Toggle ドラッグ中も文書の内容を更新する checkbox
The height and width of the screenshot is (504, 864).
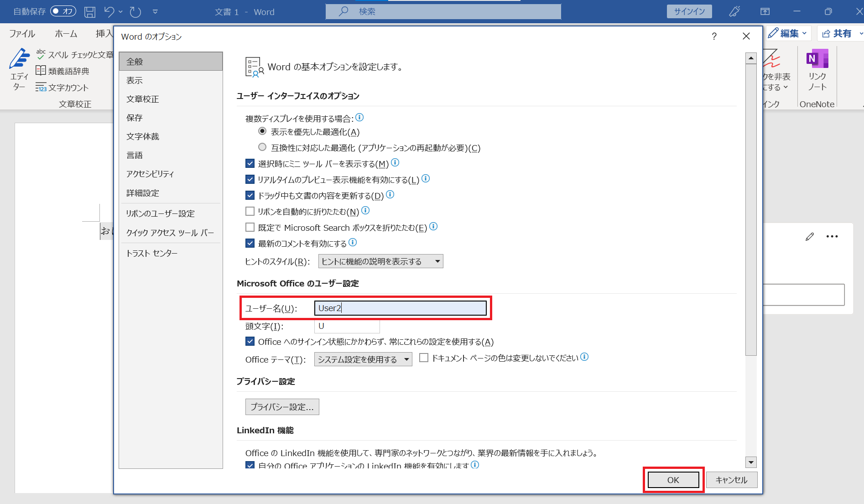pyautogui.click(x=250, y=195)
